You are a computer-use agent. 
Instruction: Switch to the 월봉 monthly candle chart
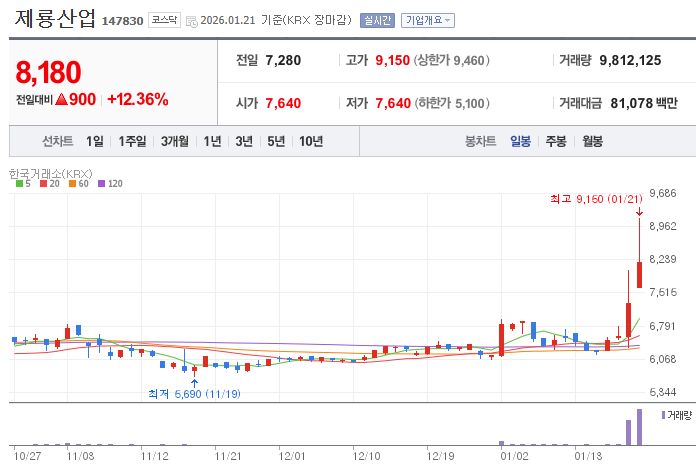point(592,141)
